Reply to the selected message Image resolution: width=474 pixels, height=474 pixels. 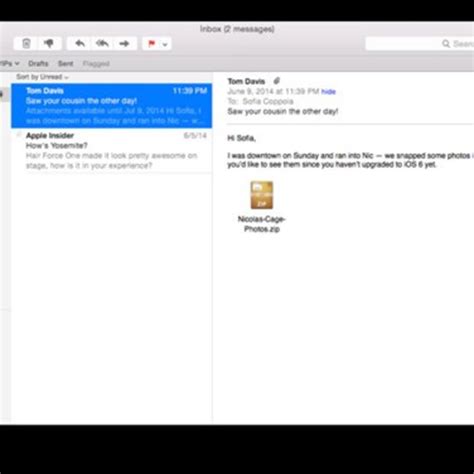coord(80,43)
